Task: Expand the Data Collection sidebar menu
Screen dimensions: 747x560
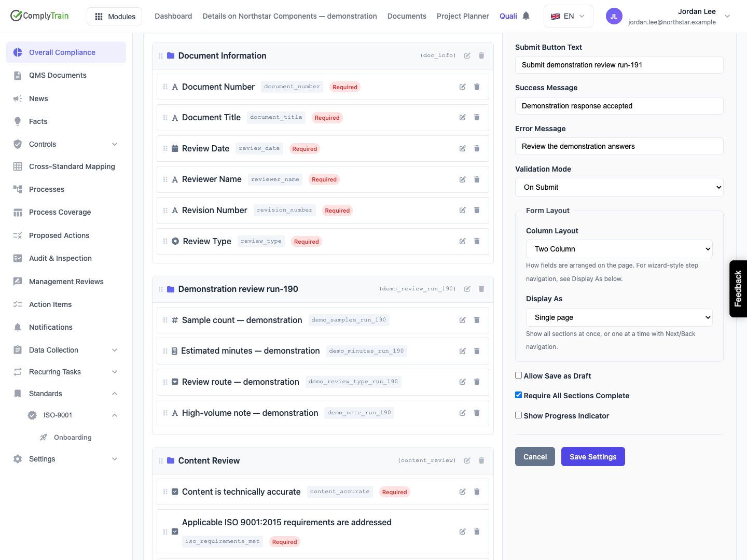Action: (x=66, y=350)
